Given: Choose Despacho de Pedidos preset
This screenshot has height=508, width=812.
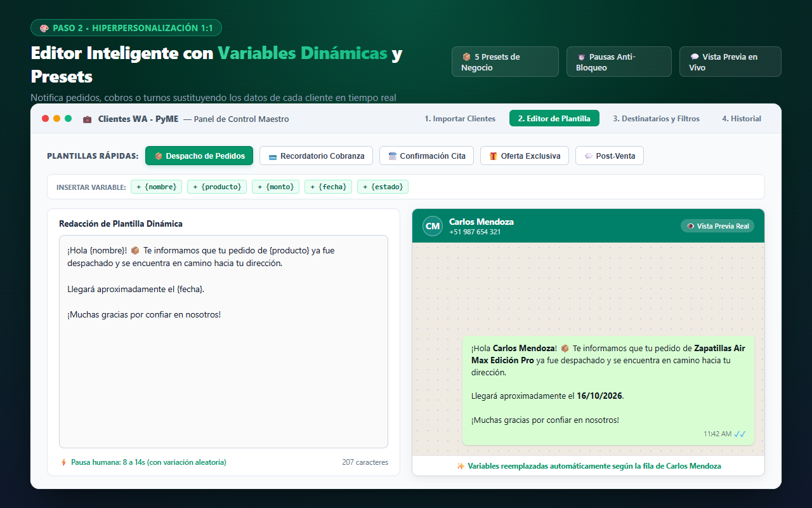Looking at the screenshot, I should pyautogui.click(x=199, y=156).
